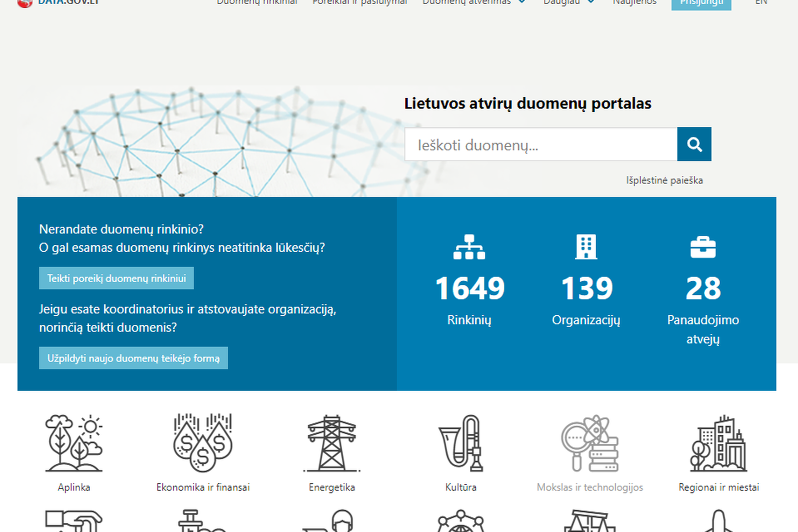
Task: Select the airplane category icon
Action: 719,521
